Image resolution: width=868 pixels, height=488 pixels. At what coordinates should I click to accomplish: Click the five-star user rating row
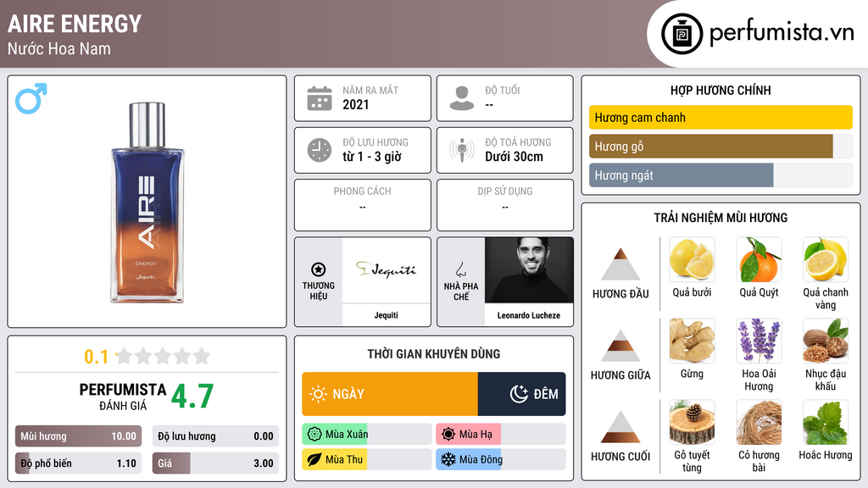(x=164, y=356)
